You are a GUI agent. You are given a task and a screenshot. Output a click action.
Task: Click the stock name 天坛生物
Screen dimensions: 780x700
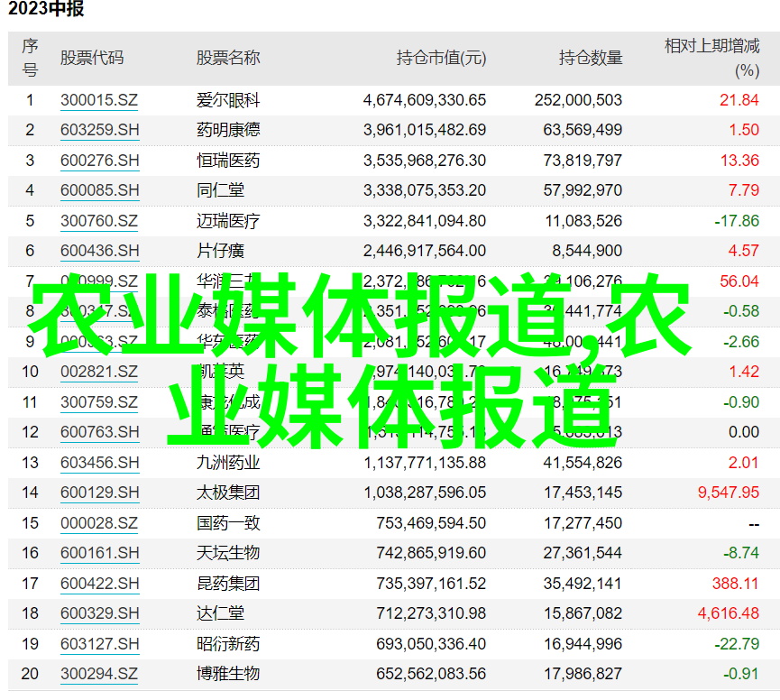(x=228, y=553)
